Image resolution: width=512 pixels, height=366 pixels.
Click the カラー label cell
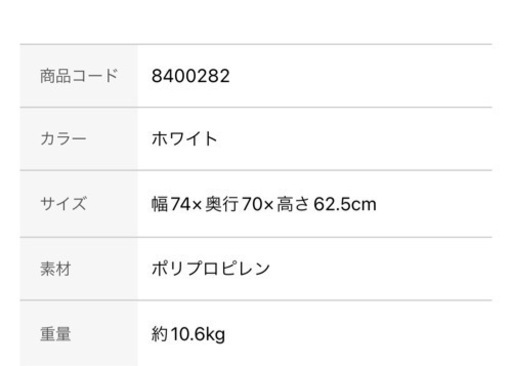coord(79,139)
